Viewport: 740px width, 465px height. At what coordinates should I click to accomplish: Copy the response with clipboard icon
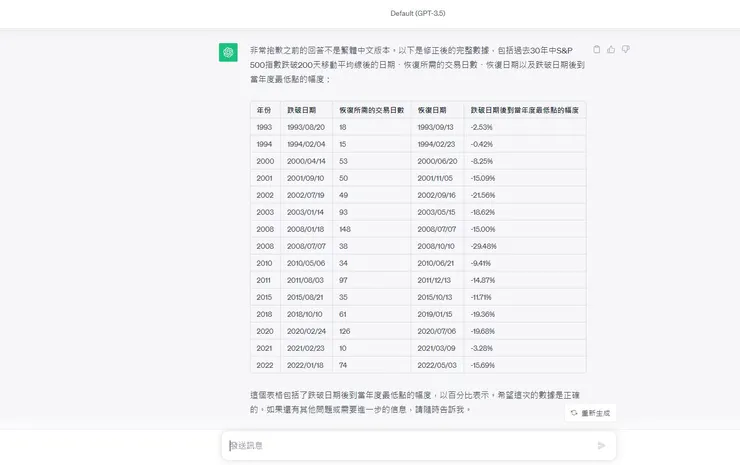(x=597, y=50)
